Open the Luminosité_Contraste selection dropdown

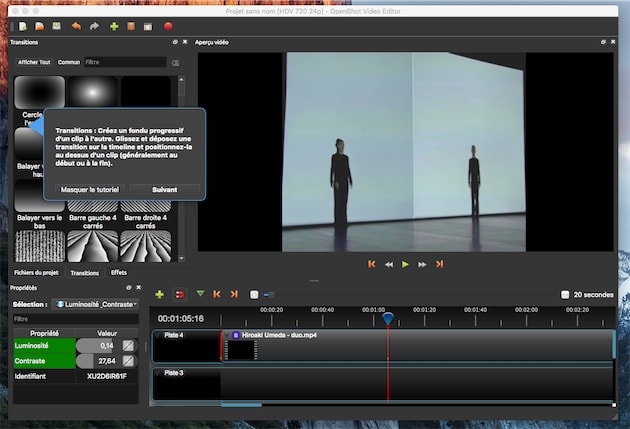pos(96,304)
